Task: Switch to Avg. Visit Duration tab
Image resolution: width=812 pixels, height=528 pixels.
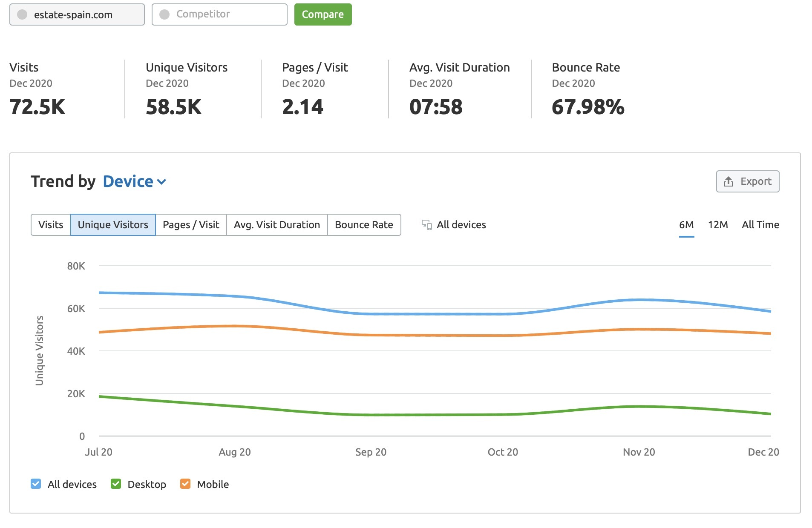Action: click(277, 224)
